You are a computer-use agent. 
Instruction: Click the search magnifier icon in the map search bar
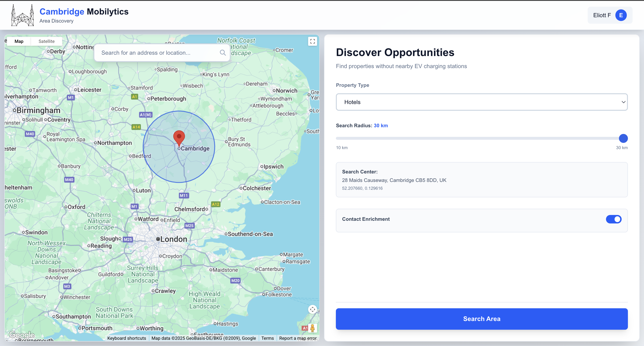point(223,53)
